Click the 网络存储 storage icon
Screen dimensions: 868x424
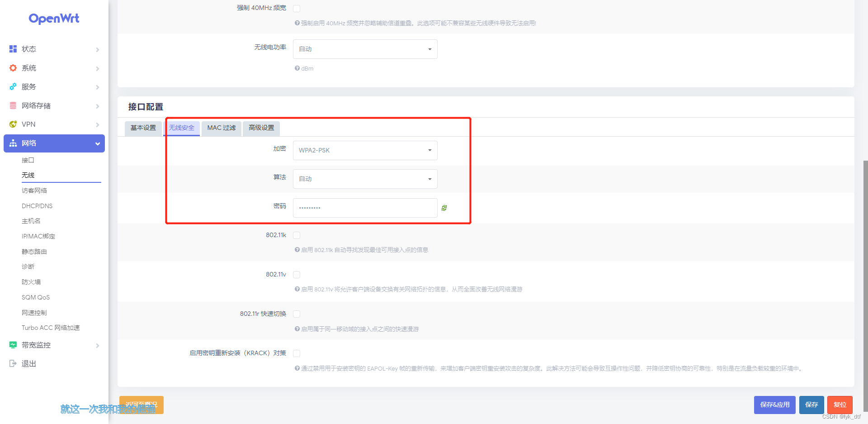click(x=13, y=106)
